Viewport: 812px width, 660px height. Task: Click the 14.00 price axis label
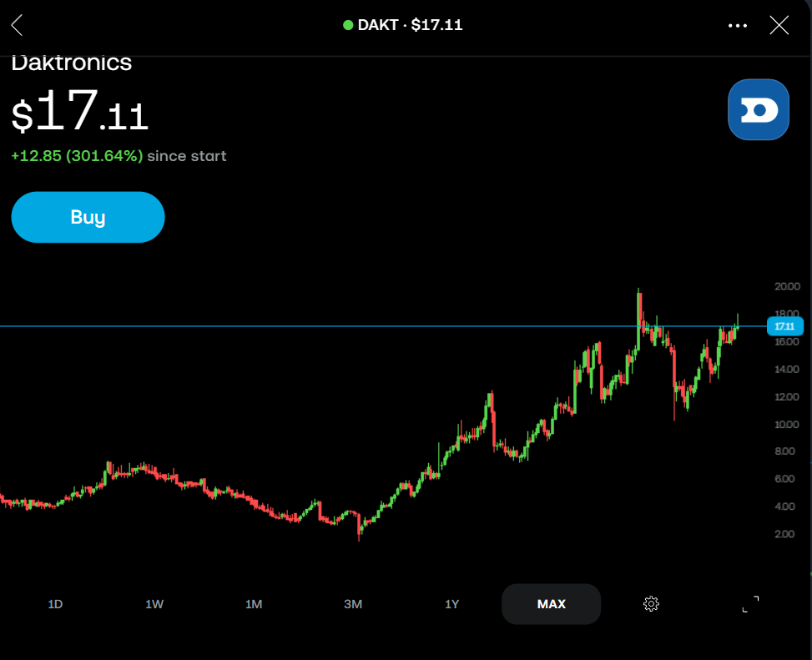pos(787,369)
